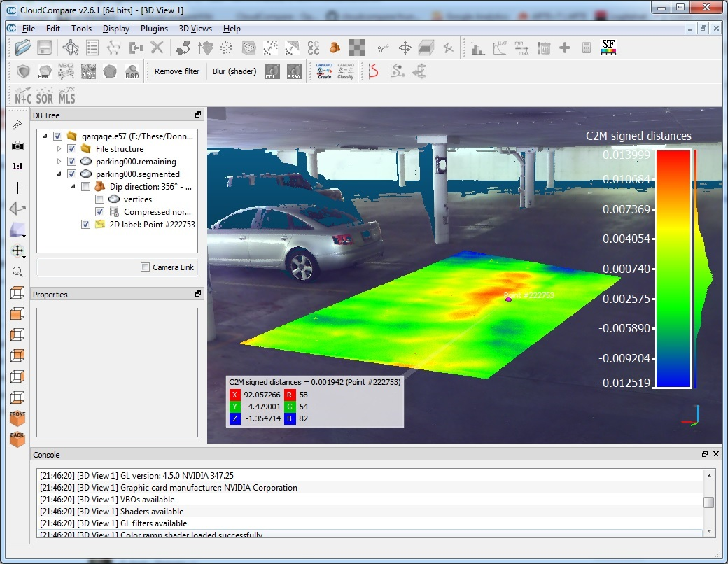Click the 1:1 zoom icon
The width and height of the screenshot is (728, 564).
17,167
